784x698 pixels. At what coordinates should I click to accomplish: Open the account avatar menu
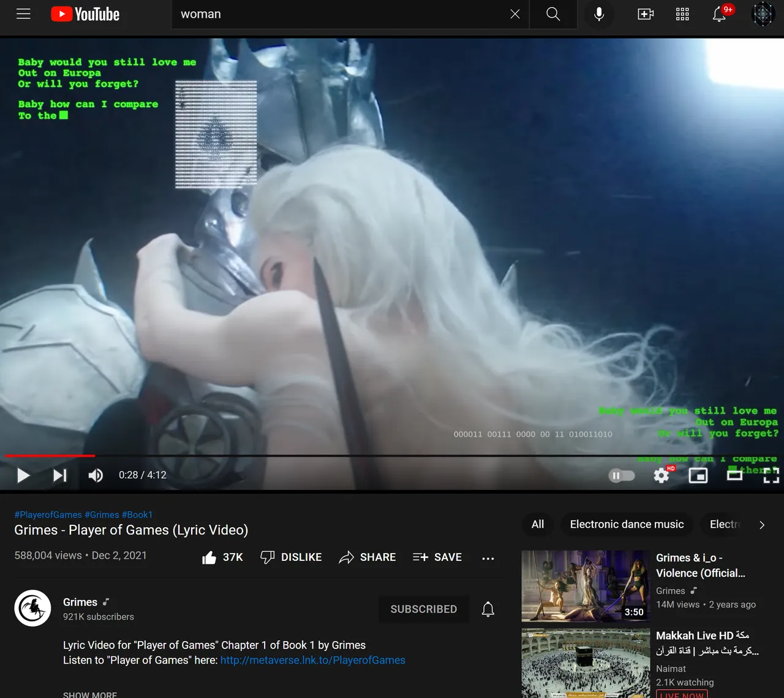763,14
